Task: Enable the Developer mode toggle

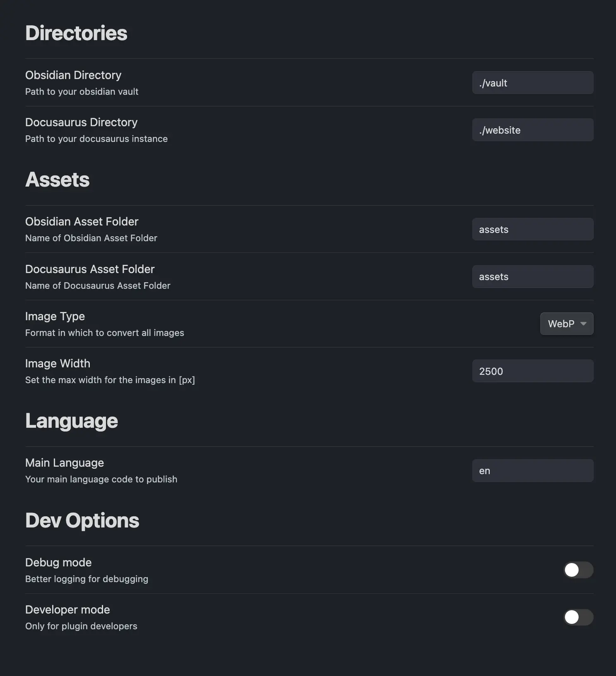Action: pyautogui.click(x=578, y=617)
